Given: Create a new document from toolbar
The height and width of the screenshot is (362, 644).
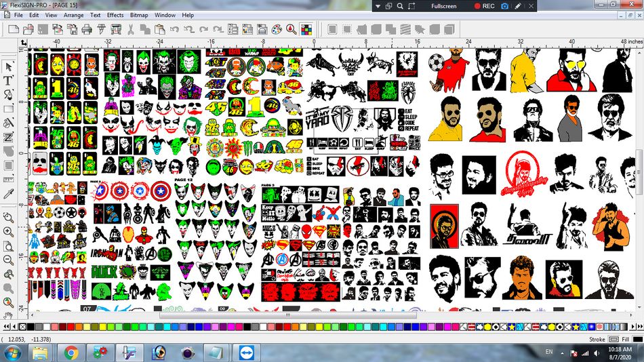Looking at the screenshot, I should 14,29.
